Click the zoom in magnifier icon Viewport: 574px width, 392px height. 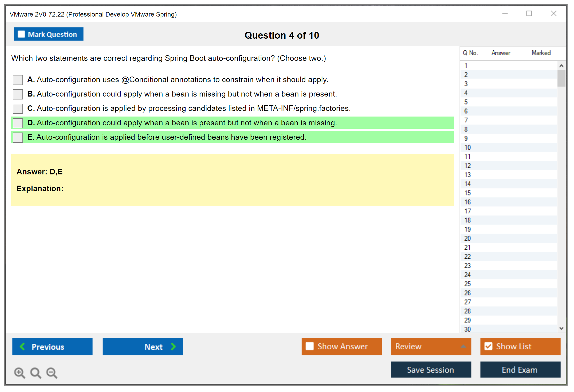click(x=19, y=373)
